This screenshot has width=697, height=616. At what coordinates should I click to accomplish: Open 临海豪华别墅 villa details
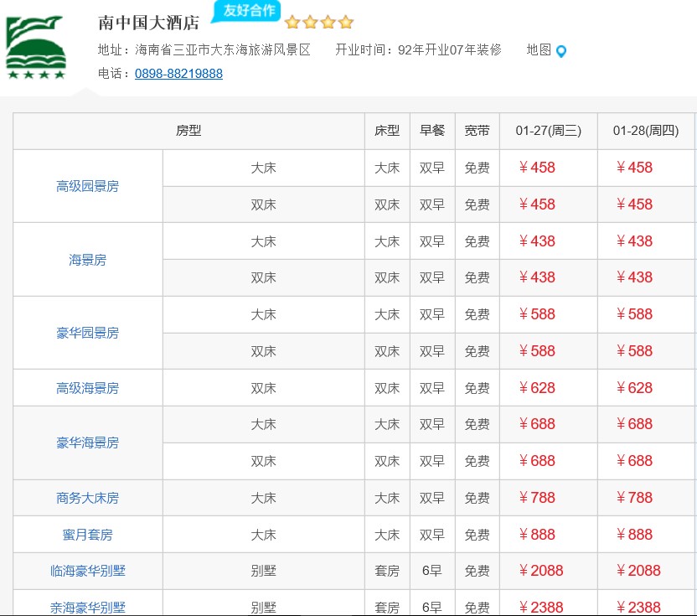(x=87, y=572)
